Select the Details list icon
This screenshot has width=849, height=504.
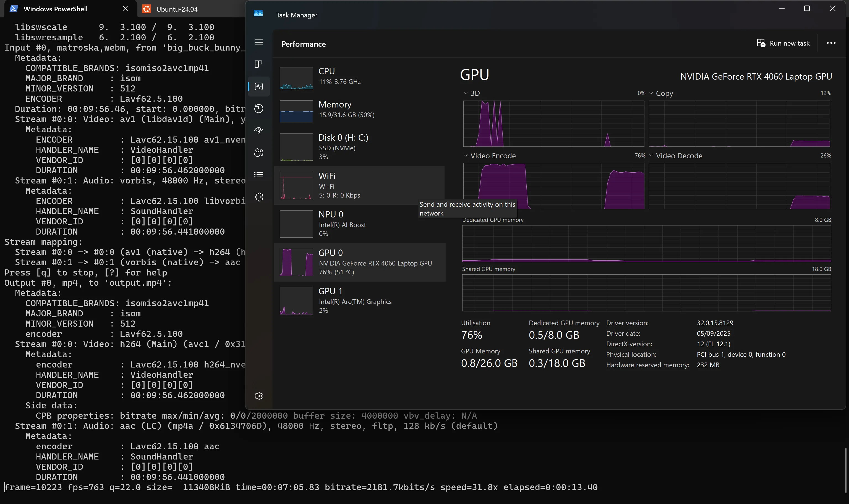point(259,174)
